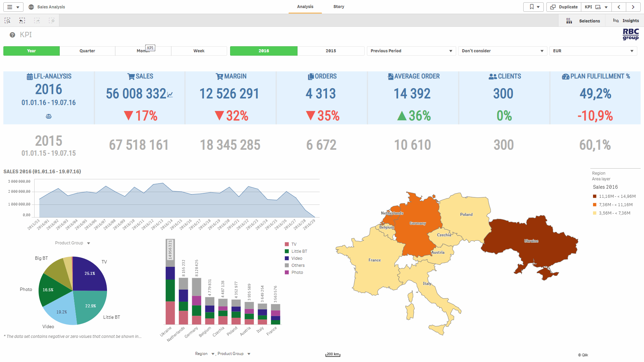Open the app options icon beside Sales Analysis
The width and height of the screenshot is (644, 362).
(x=31, y=7)
